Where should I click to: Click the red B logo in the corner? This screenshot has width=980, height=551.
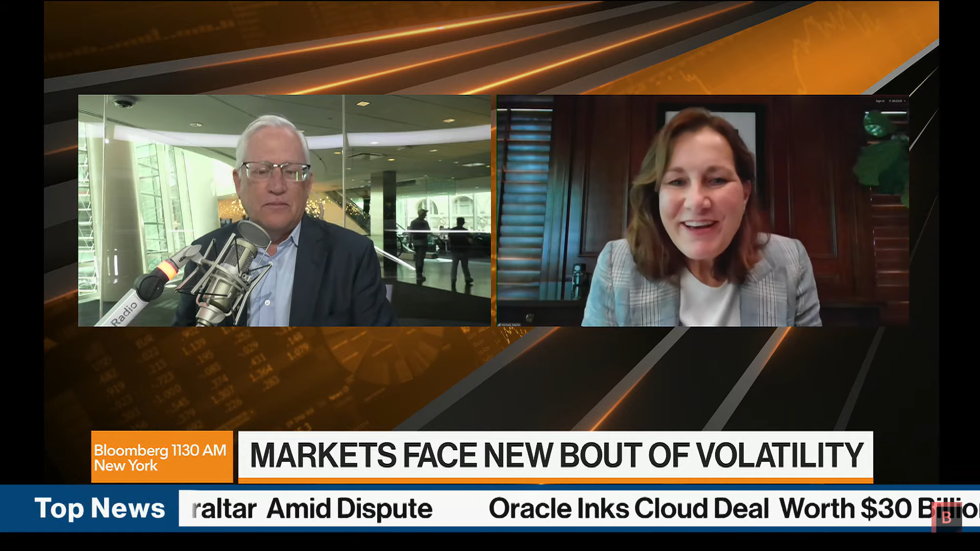[x=946, y=517]
